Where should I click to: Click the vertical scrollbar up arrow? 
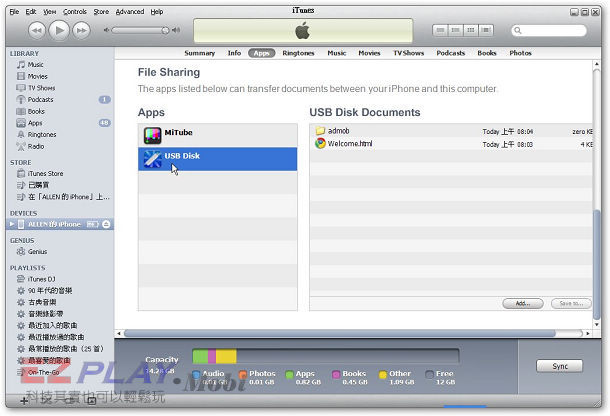pos(597,64)
